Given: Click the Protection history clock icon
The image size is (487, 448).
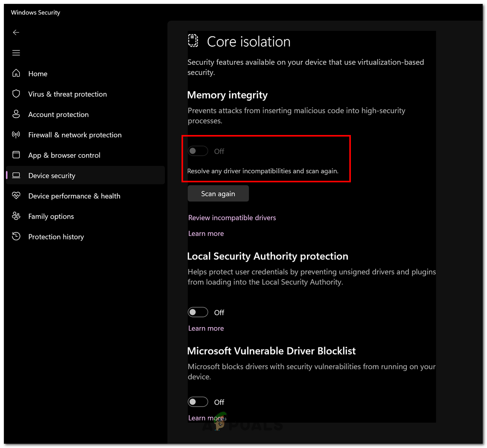Looking at the screenshot, I should coord(16,236).
